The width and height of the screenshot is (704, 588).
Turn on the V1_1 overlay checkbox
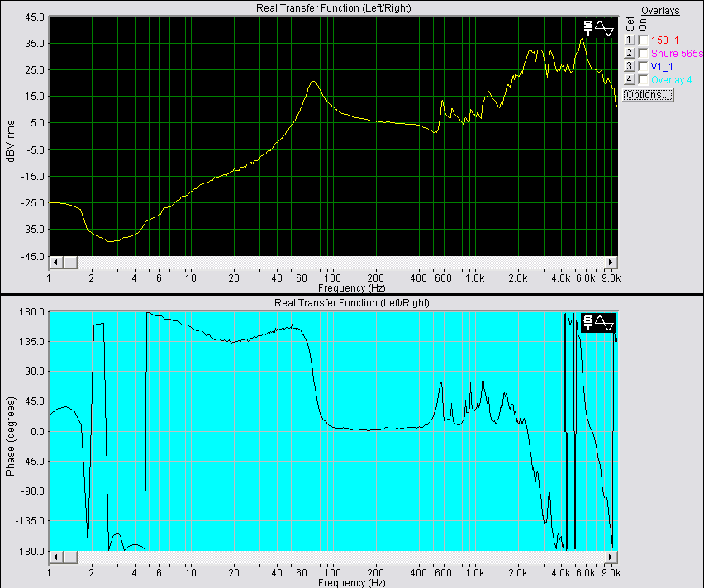coord(643,66)
